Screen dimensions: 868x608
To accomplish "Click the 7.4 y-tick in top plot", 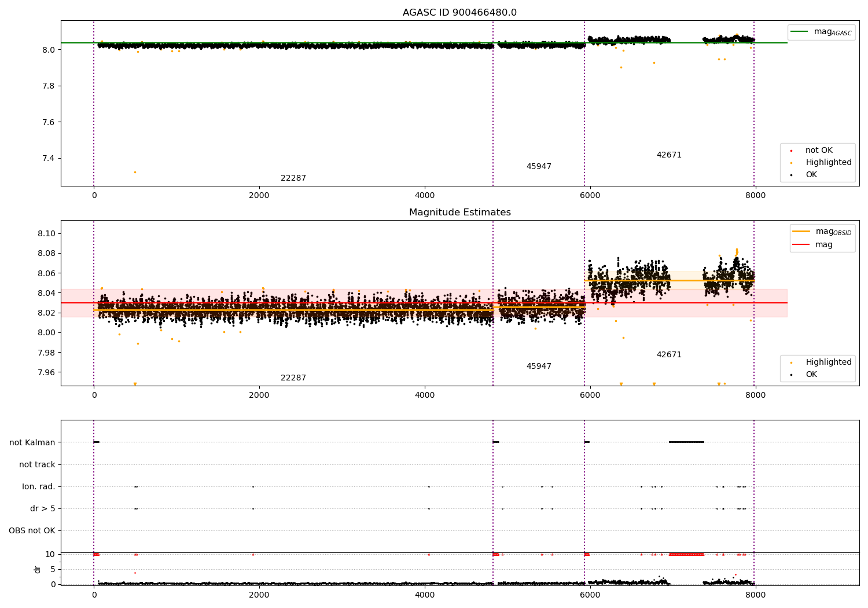I will (48, 159).
